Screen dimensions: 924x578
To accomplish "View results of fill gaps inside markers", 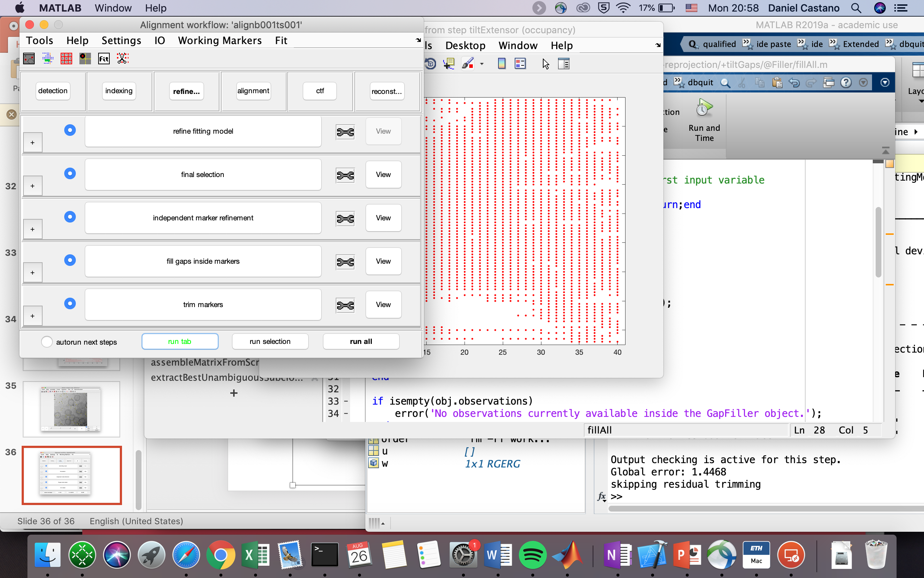I will point(383,262).
